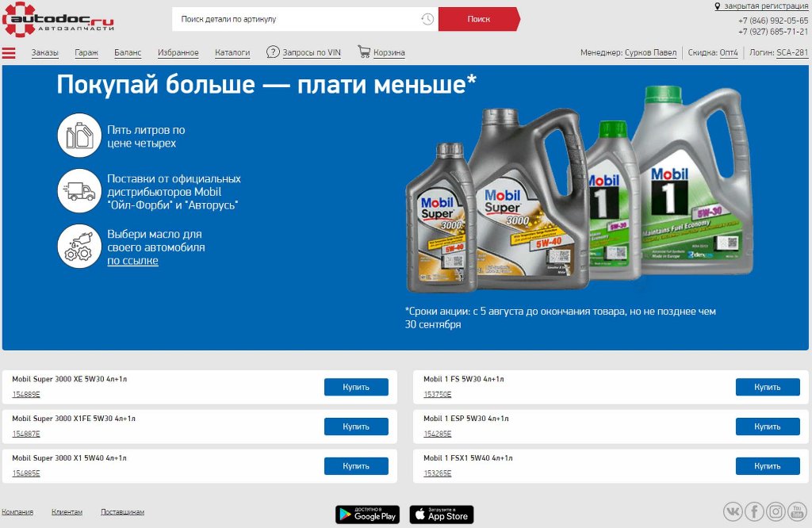The height and width of the screenshot is (528, 812).
Task: Click the Опт4 discount link
Action: tap(729, 52)
